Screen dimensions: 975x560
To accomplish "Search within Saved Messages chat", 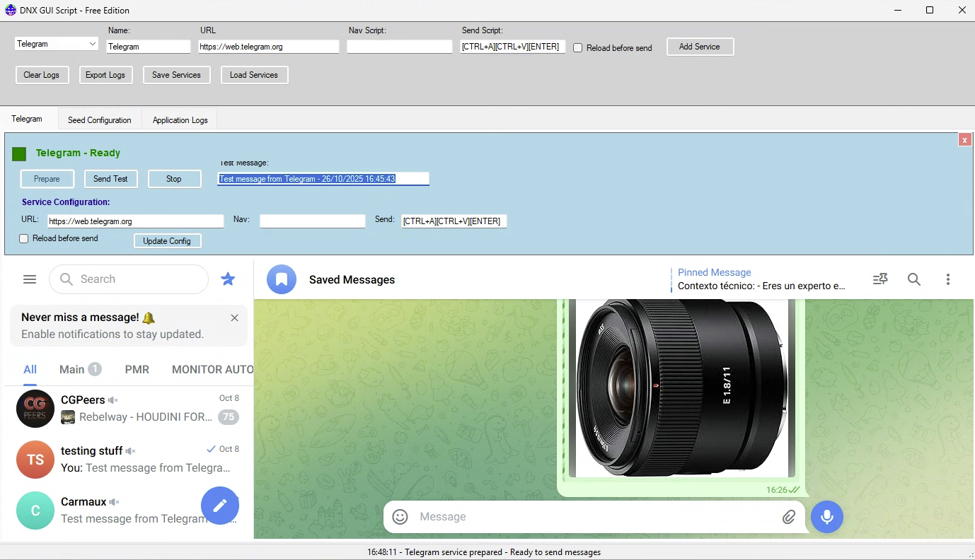I will [x=914, y=279].
